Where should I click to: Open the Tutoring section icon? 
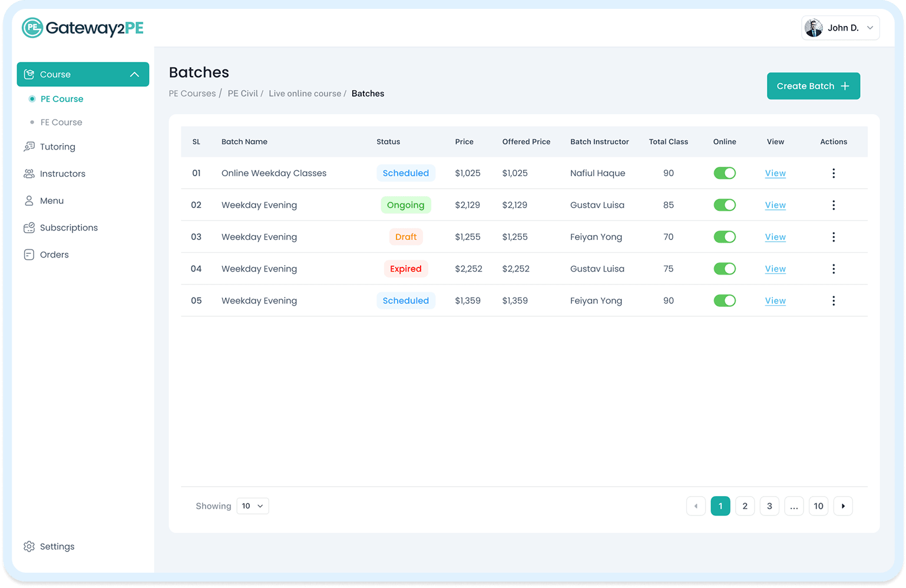[29, 146]
